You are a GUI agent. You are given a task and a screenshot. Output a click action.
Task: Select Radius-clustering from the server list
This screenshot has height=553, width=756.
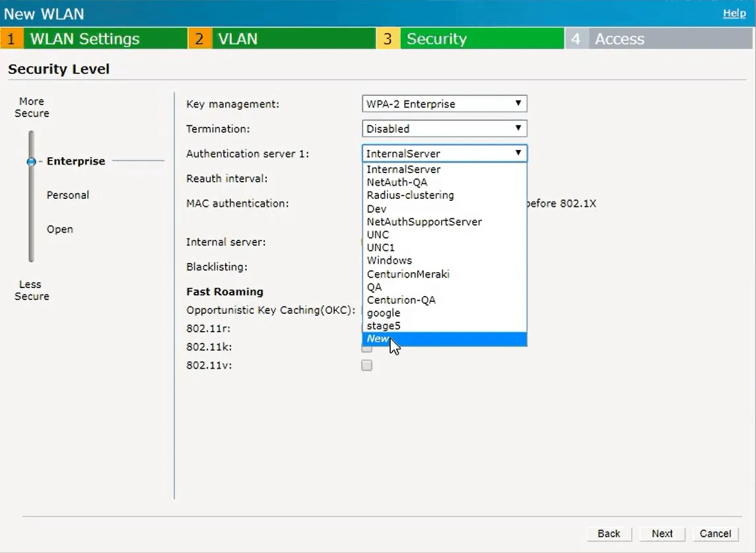[410, 196]
